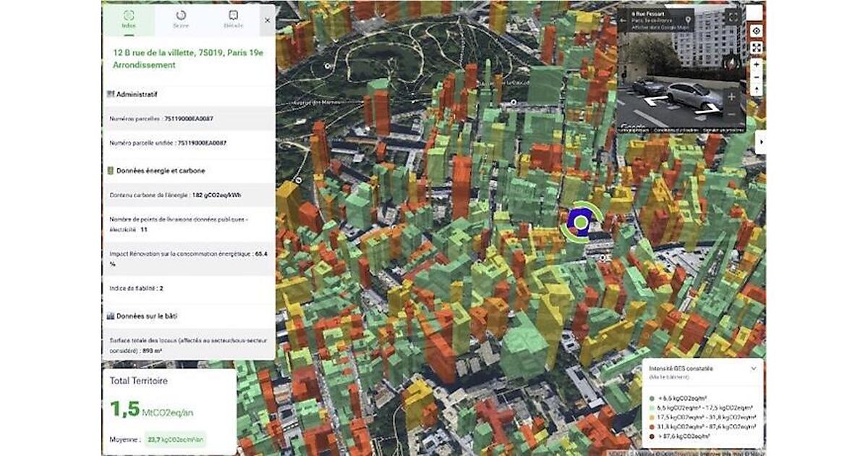
Task: Click the map fullscreen icon
Action: click(756, 47)
